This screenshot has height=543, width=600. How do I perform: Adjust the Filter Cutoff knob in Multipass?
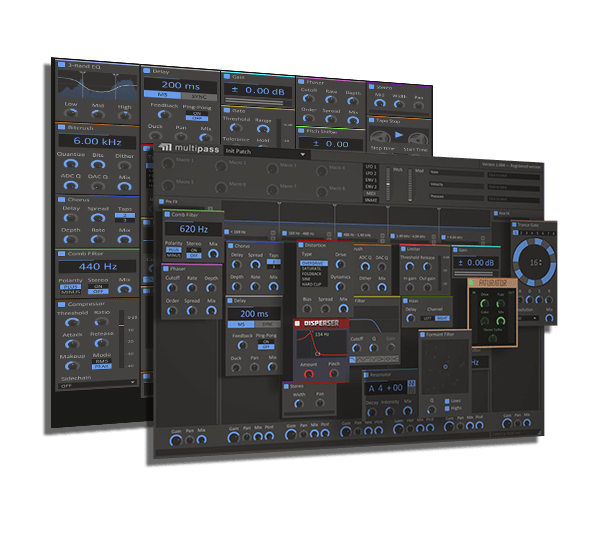point(356,348)
